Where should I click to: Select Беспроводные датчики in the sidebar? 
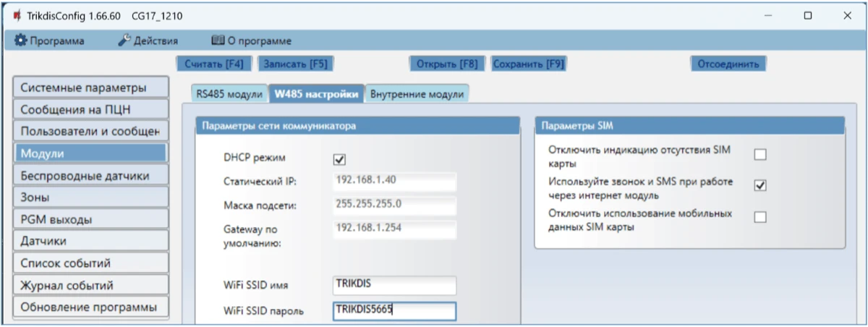[90, 175]
